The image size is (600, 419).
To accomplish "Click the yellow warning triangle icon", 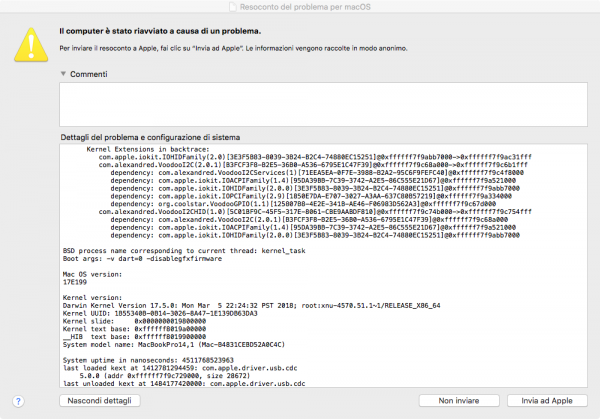I will (31, 45).
